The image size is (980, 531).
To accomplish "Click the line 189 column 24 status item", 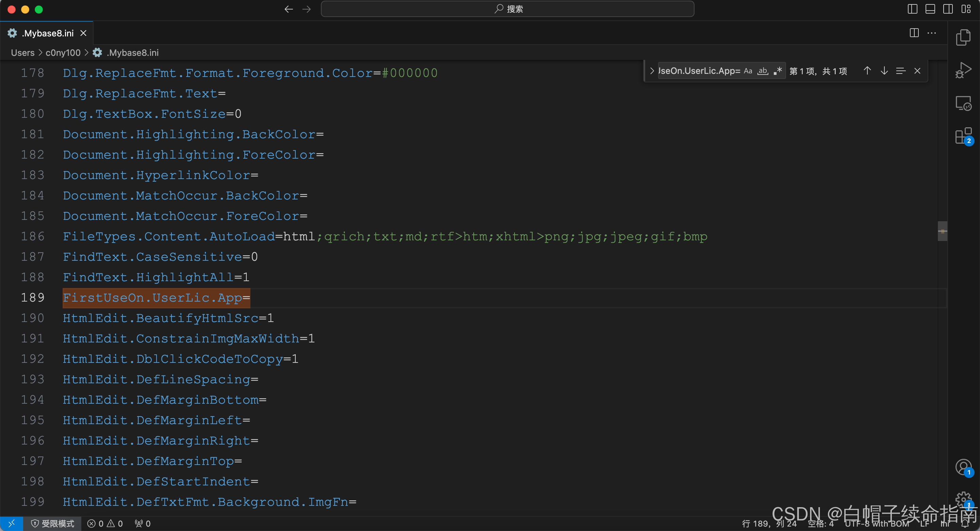I will tap(769, 524).
